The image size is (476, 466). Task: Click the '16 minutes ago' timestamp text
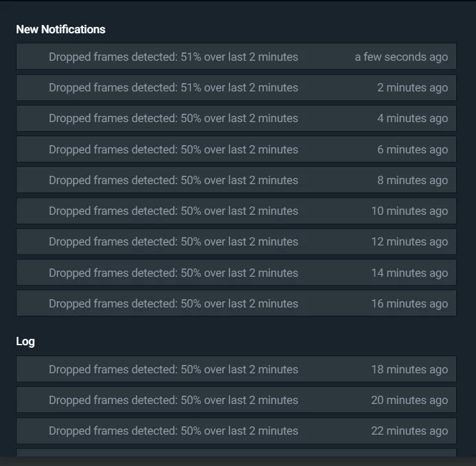click(x=410, y=304)
